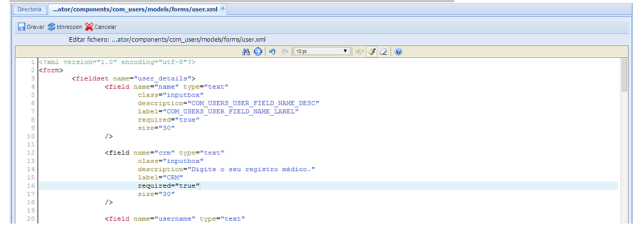
Task: Click the label="CRM" line
Action: coord(161,177)
